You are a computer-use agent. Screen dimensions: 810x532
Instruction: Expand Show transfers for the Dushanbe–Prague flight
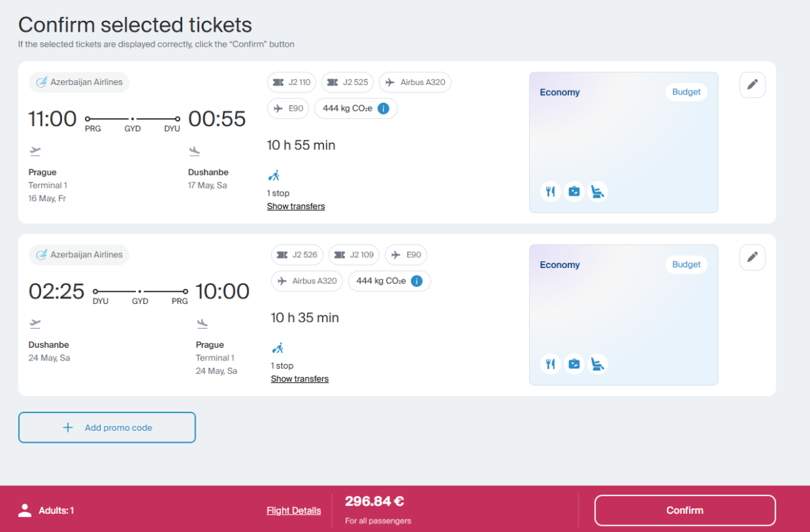click(300, 379)
